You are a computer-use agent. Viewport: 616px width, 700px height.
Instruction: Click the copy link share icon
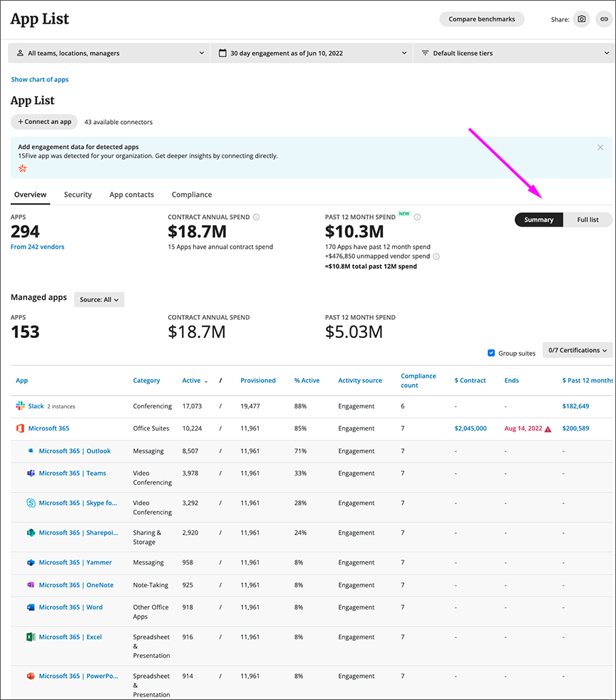603,19
